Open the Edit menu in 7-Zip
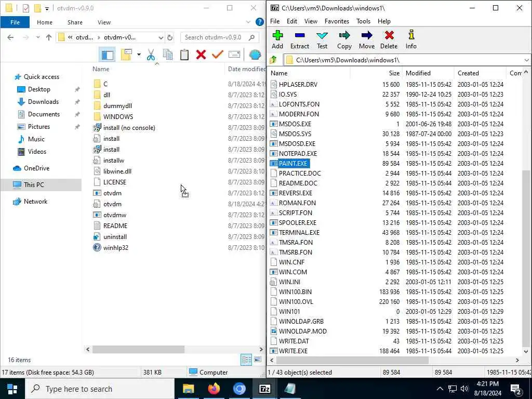This screenshot has height=399, width=532. tap(292, 21)
